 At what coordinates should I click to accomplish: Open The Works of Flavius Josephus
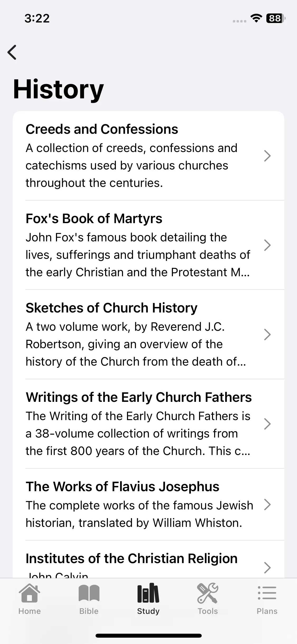pyautogui.click(x=148, y=504)
